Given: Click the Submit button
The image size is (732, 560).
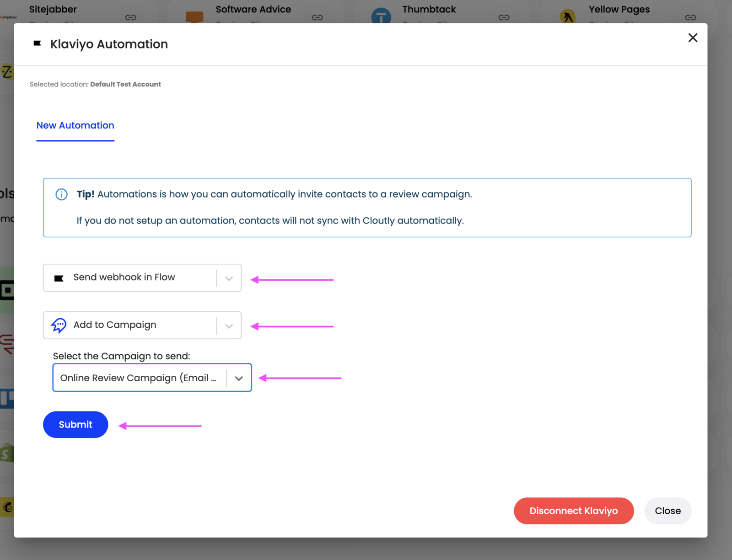Looking at the screenshot, I should pyautogui.click(x=75, y=424).
